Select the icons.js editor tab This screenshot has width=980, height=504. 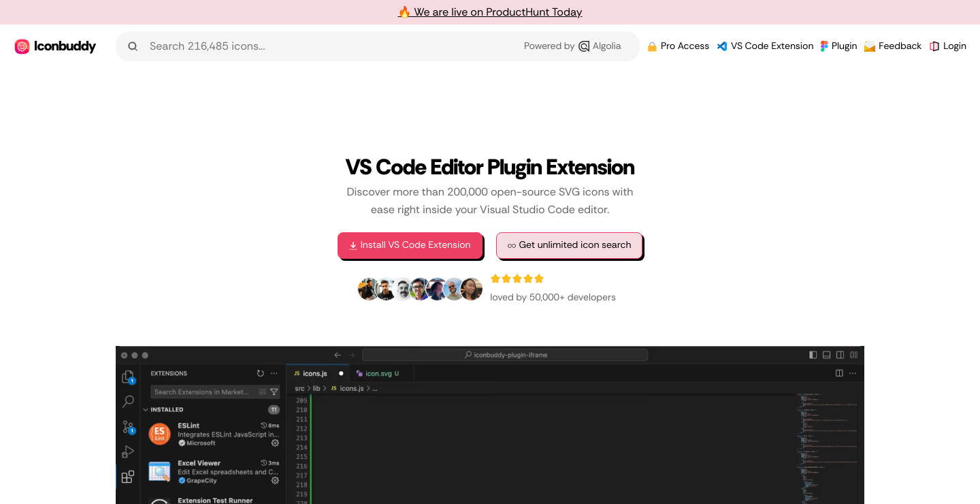(314, 373)
